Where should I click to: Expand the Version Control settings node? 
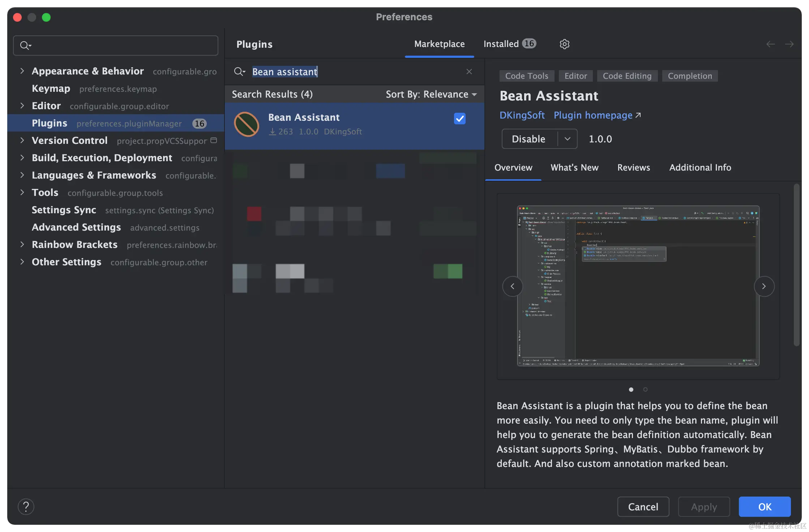tap(22, 140)
